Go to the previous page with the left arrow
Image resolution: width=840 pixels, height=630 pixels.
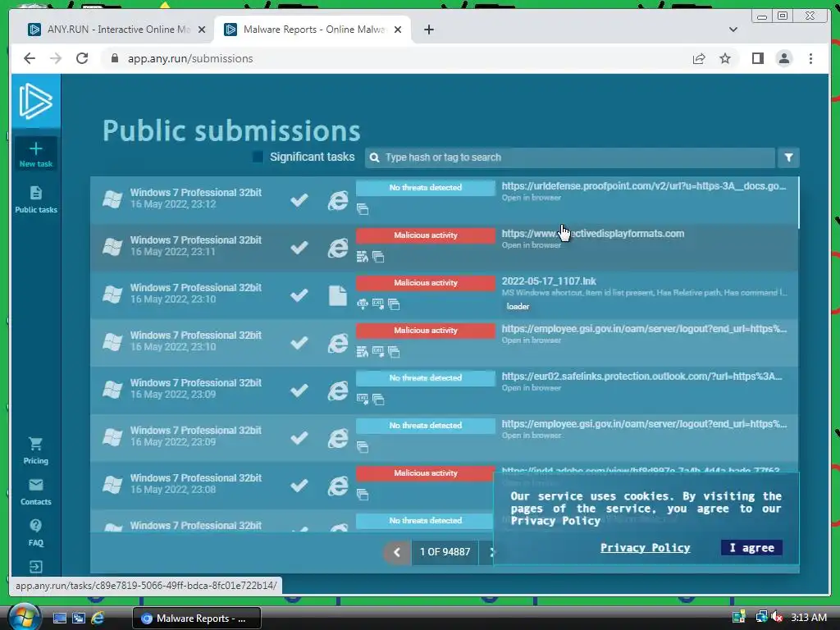(x=397, y=552)
